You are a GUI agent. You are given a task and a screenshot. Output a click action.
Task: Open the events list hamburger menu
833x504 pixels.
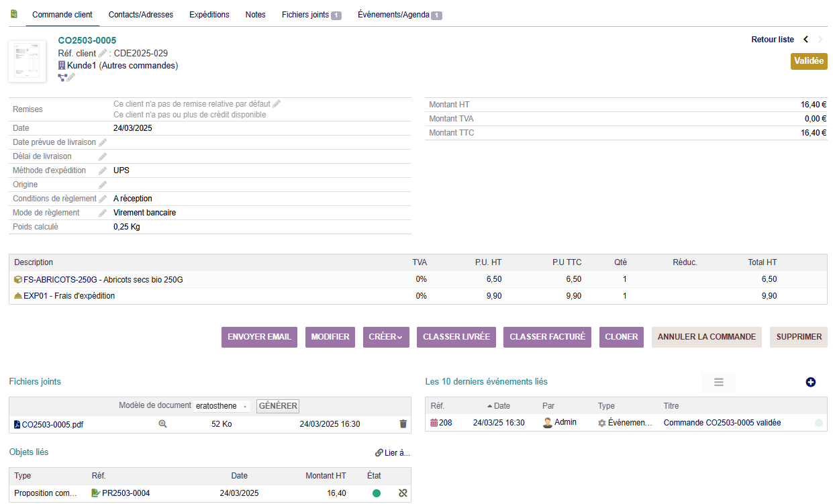tap(718, 383)
